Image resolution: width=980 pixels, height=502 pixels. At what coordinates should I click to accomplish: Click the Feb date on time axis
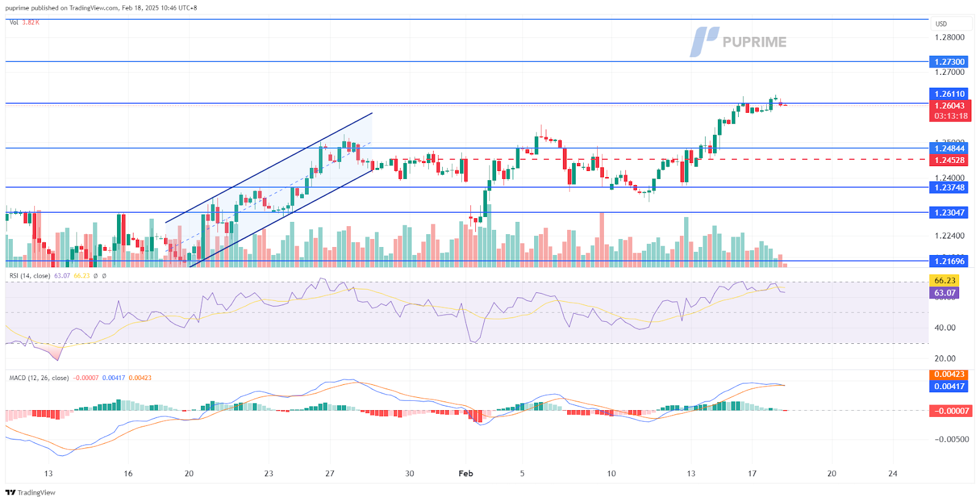(466, 473)
